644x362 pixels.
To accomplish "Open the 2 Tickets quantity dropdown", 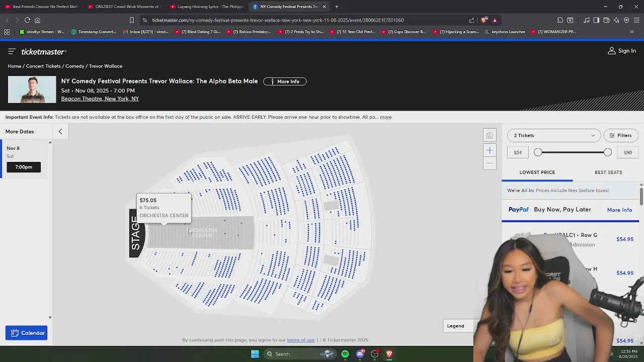I will [554, 135].
